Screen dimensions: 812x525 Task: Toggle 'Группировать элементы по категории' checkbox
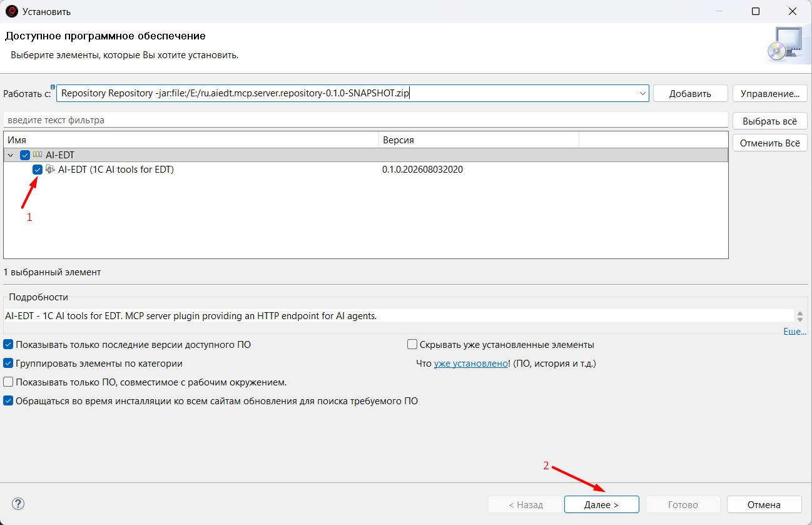pos(8,363)
